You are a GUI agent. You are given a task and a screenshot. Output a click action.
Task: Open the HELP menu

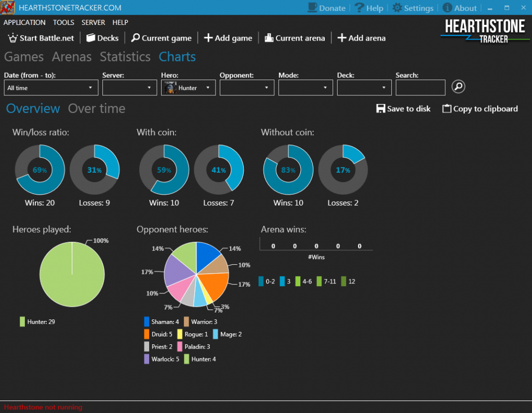tap(120, 22)
